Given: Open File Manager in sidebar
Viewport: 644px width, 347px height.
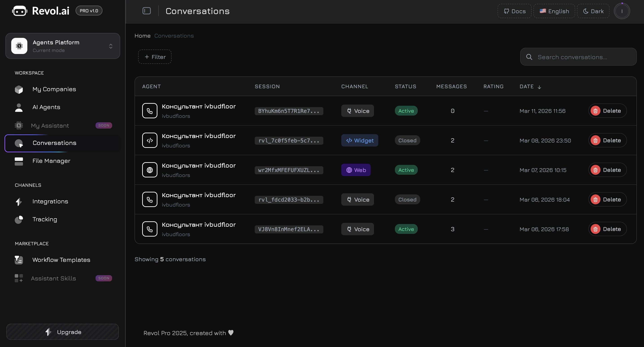Looking at the screenshot, I should (63, 161).
